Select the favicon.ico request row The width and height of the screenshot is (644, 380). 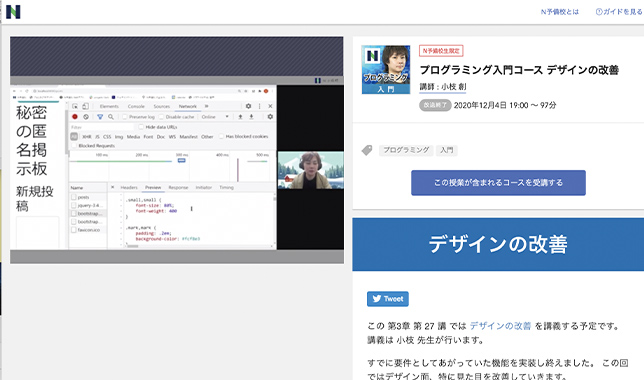tap(88, 230)
